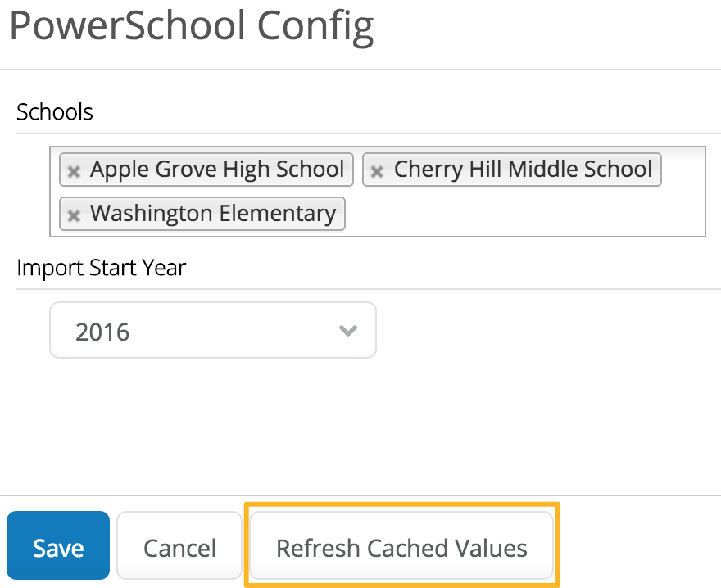The image size is (721, 588).
Task: Click the PowerSchool Config heading
Action: pos(191,26)
